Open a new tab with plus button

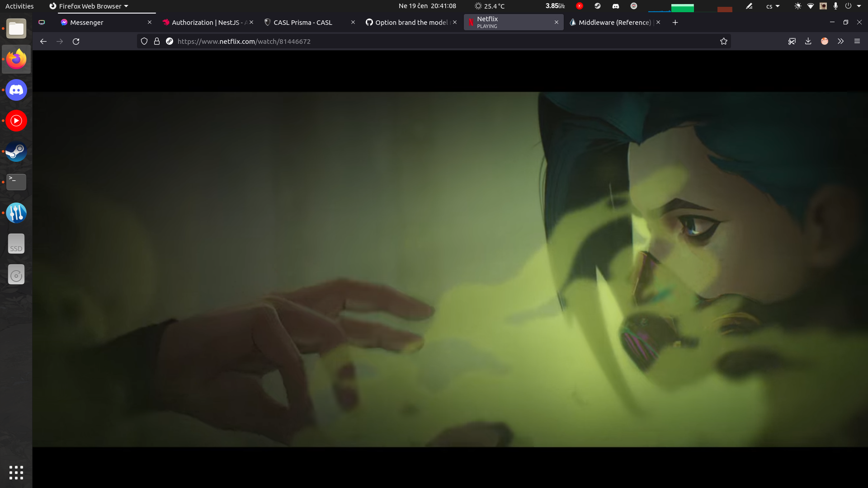pos(675,22)
